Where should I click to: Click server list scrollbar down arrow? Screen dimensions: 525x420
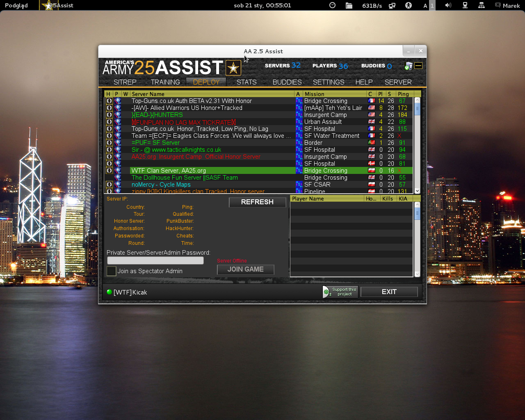[417, 191]
